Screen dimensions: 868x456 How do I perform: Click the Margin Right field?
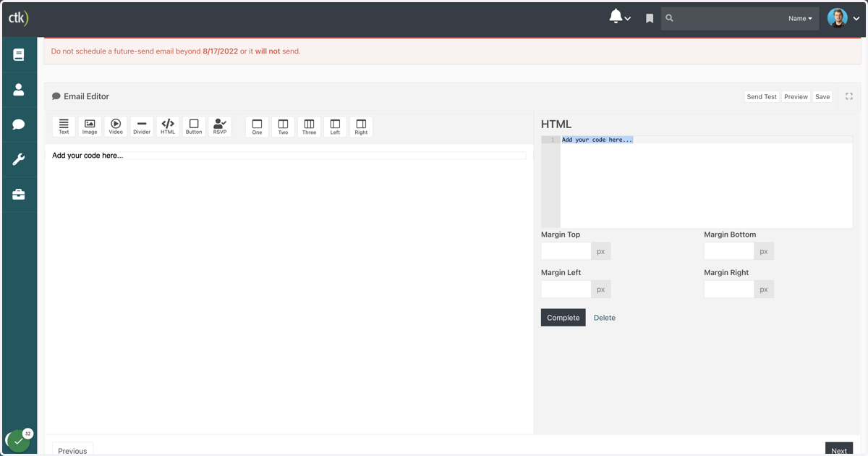tap(729, 290)
